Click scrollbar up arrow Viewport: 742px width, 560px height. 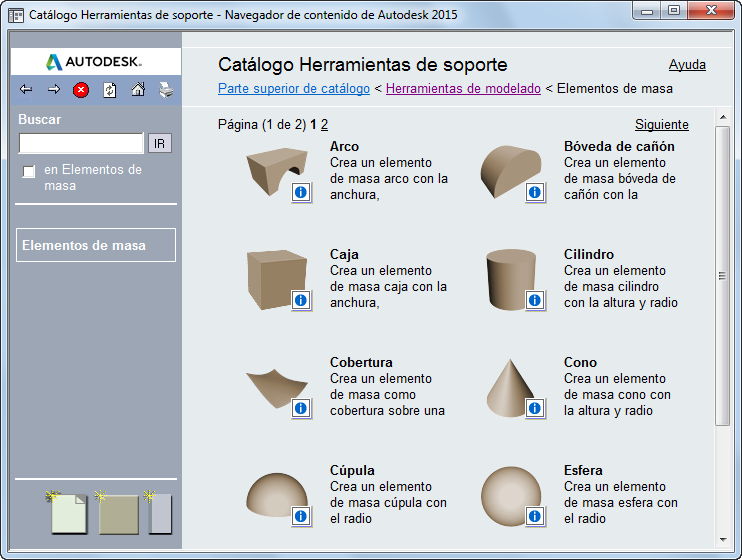723,117
